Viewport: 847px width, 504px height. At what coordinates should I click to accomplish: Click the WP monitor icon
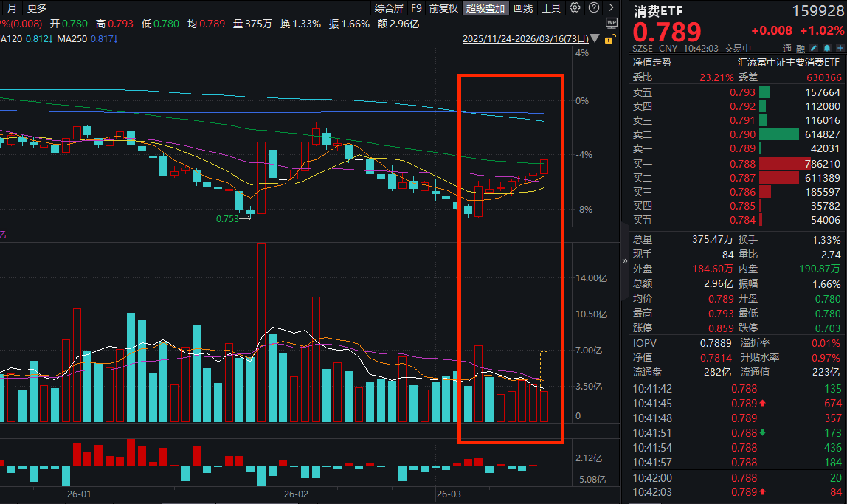(x=611, y=24)
